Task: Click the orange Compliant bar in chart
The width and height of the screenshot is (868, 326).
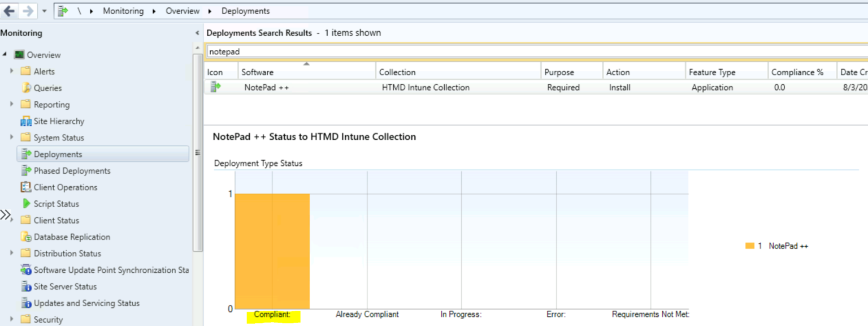Action: [272, 251]
